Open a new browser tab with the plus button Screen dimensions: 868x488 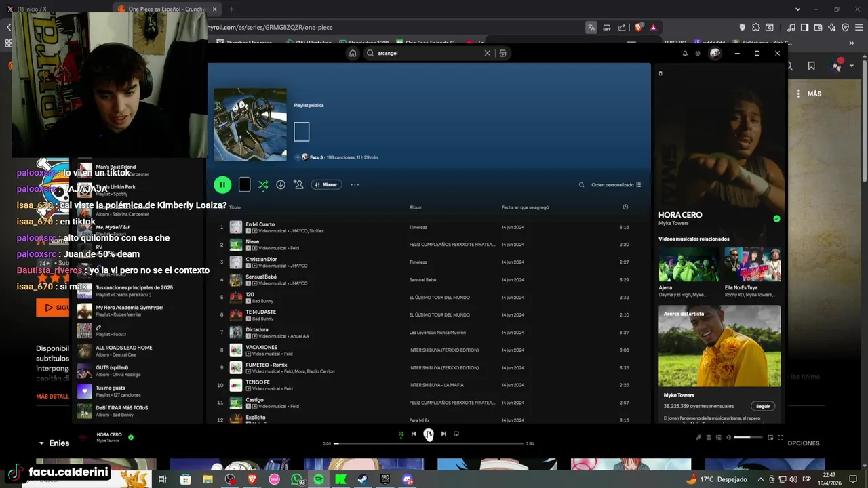tap(231, 9)
